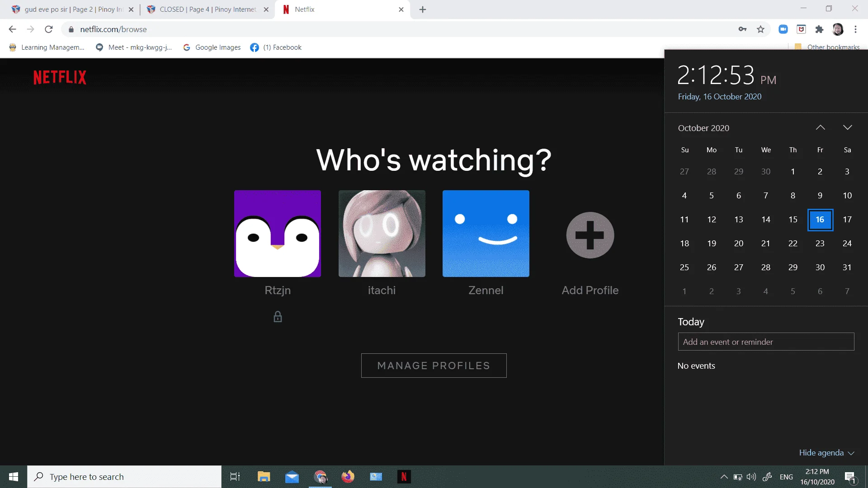Open the Zoom extension icon
This screenshot has width=868, height=488.
tap(783, 29)
